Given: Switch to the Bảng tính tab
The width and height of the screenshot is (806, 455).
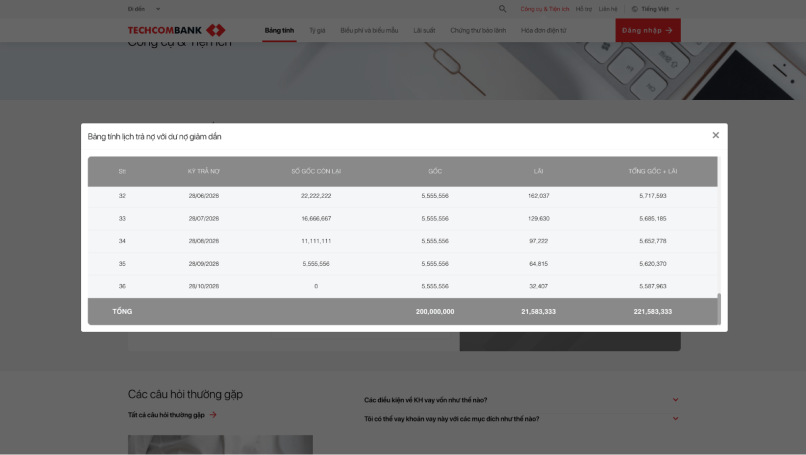Looking at the screenshot, I should [279, 31].
